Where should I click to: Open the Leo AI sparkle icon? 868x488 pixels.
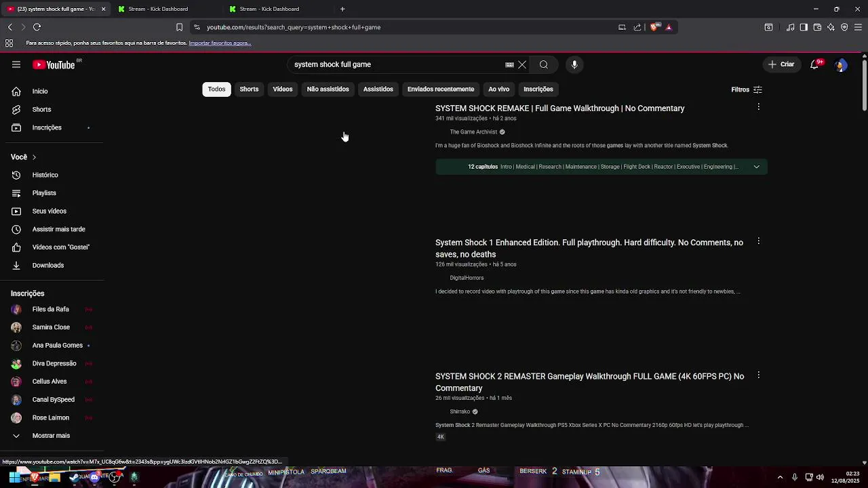click(831, 27)
